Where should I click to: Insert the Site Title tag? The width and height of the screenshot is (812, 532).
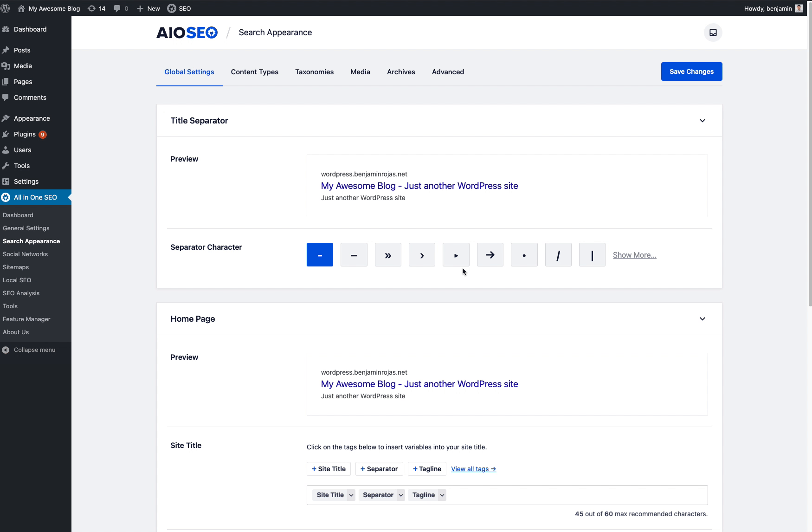coord(329,469)
